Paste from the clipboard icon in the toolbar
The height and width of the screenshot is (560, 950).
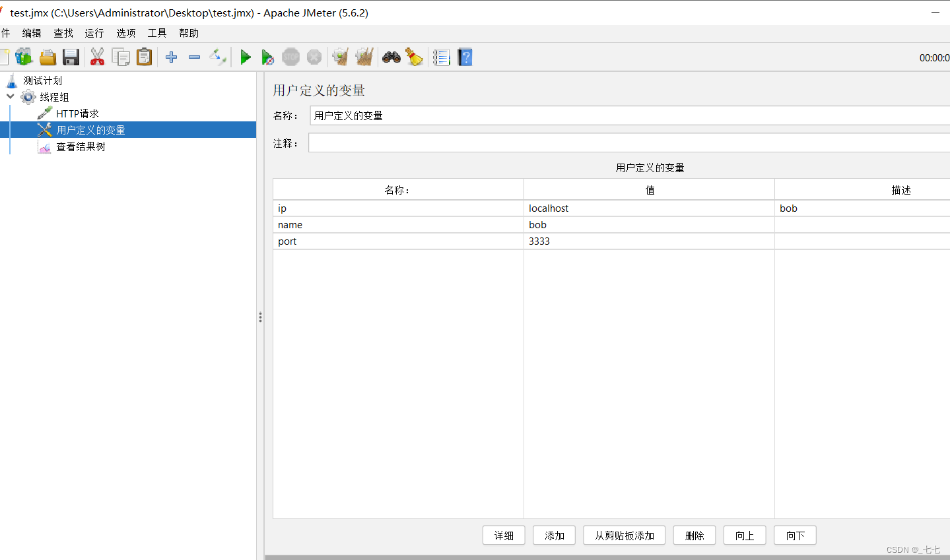tap(144, 57)
